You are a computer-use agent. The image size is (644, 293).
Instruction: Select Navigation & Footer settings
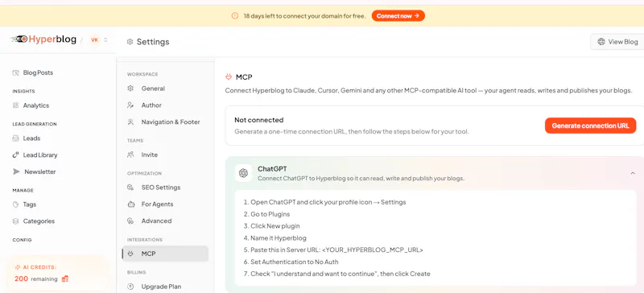[x=165, y=122]
